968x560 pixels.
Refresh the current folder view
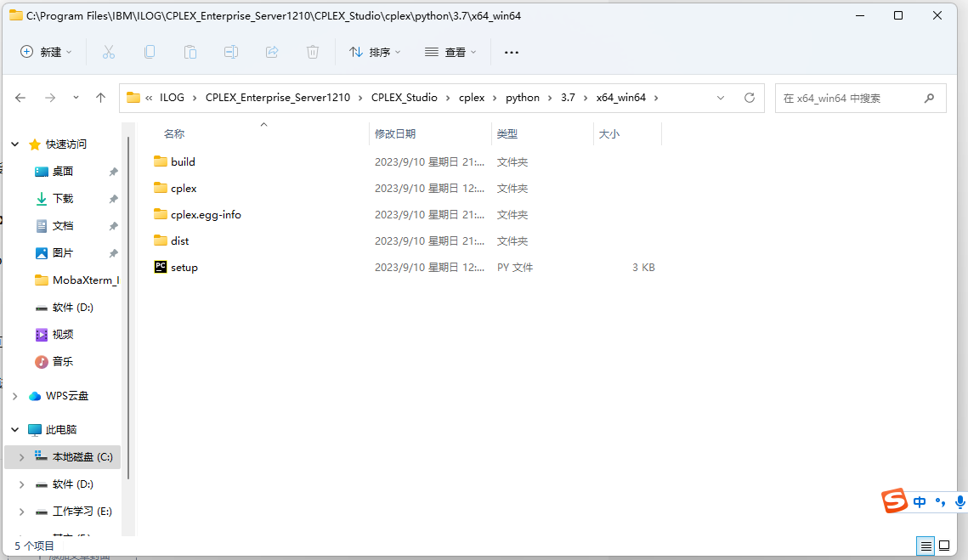click(x=750, y=98)
